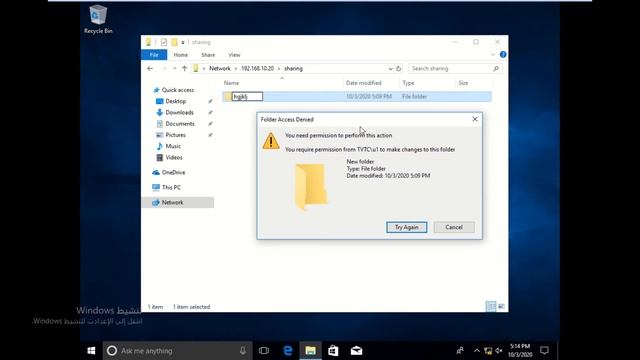Image resolution: width=640 pixels, height=360 pixels.
Task: Click the large folder image in the dialog
Action: 311,186
